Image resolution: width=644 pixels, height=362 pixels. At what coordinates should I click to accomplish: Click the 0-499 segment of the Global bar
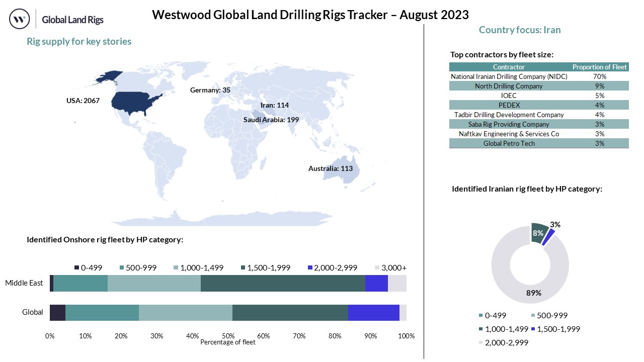pos(57,312)
